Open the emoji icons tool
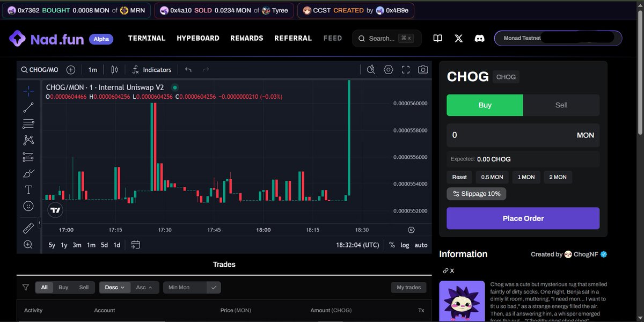Screen dimensions: 644x322 28,206
